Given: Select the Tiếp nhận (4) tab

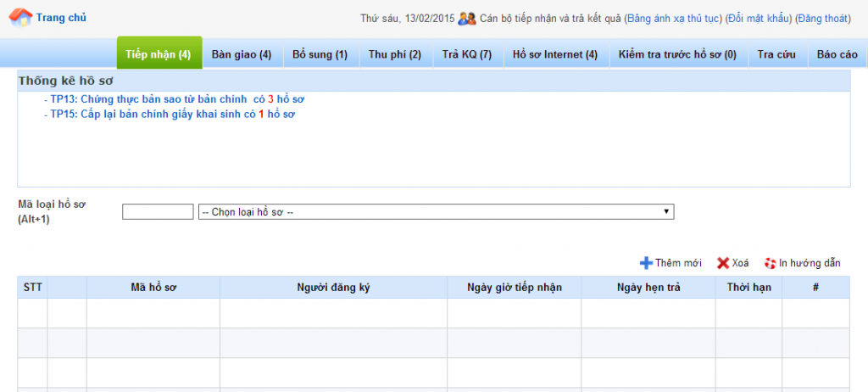Looking at the screenshot, I should pos(159,53).
